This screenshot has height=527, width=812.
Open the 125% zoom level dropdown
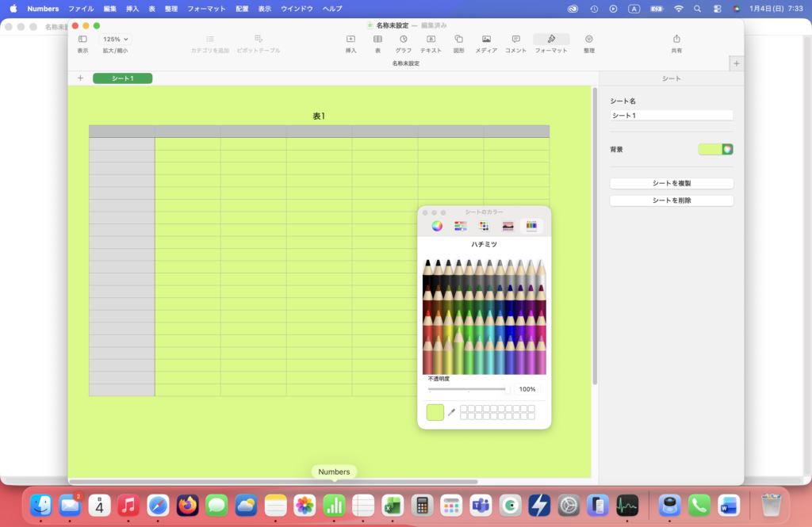click(115, 39)
